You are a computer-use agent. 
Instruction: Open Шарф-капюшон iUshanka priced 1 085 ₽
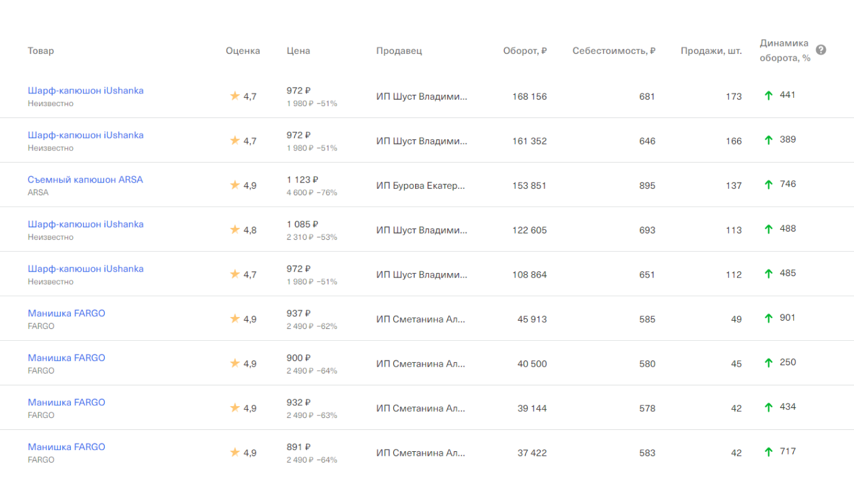click(x=85, y=224)
